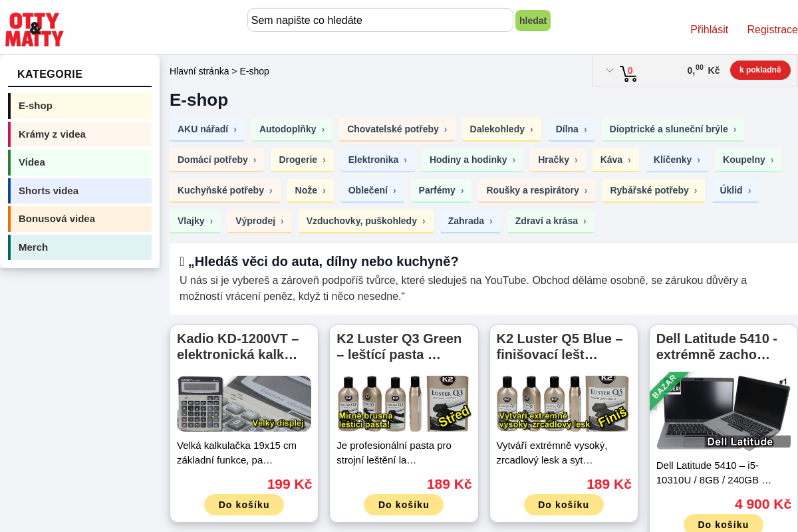798x532 pixels.
Task: Open Elektronika category
Action: tap(378, 160)
